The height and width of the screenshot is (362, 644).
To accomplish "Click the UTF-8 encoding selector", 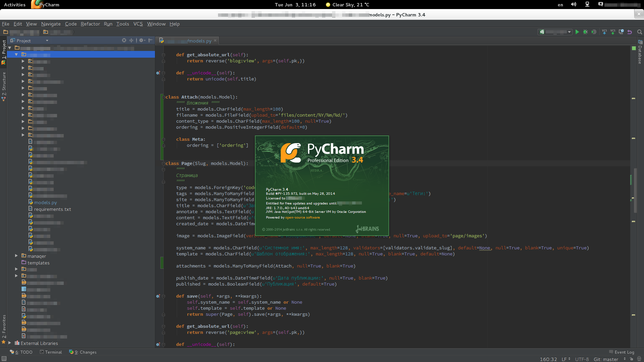I will coord(582,359).
